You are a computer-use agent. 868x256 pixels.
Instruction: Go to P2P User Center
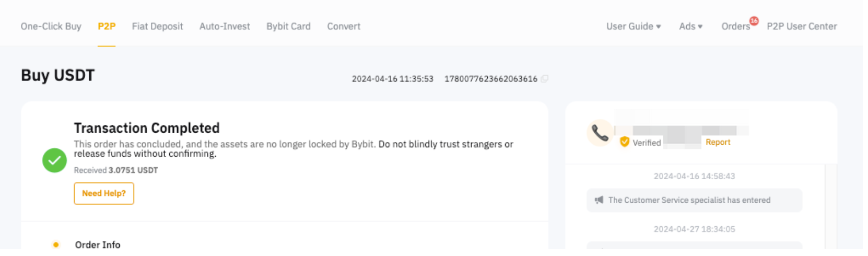[801, 26]
